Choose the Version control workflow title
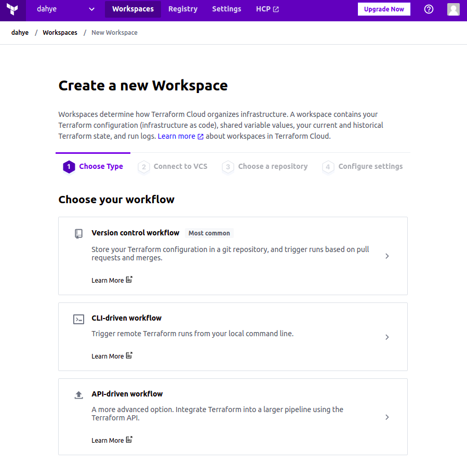The width and height of the screenshot is (467, 476). (136, 233)
